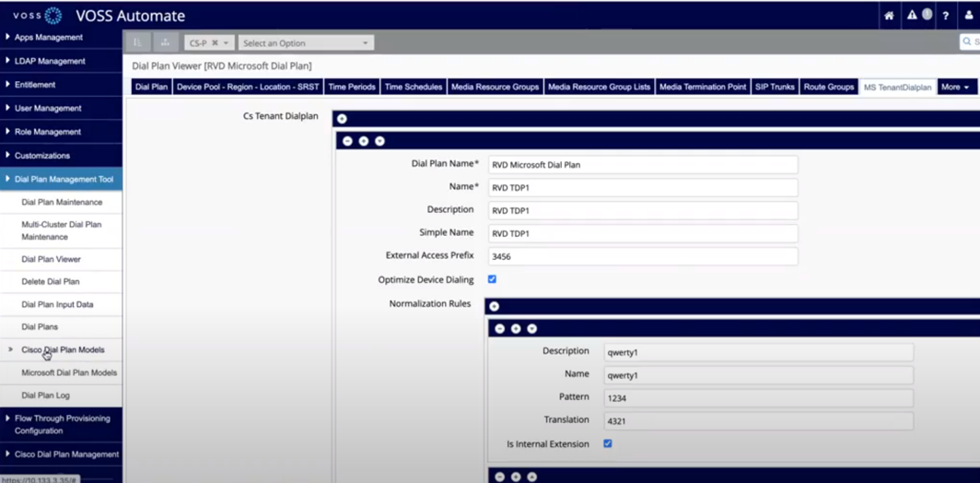Screen dimensions: 980x483
Task: Click the search magnifier icon
Action: pos(967,42)
